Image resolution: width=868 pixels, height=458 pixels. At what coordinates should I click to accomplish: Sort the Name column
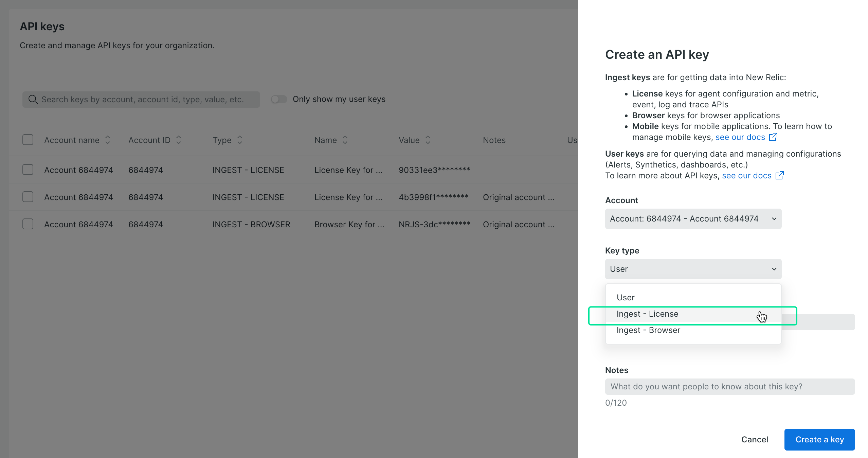(x=345, y=140)
